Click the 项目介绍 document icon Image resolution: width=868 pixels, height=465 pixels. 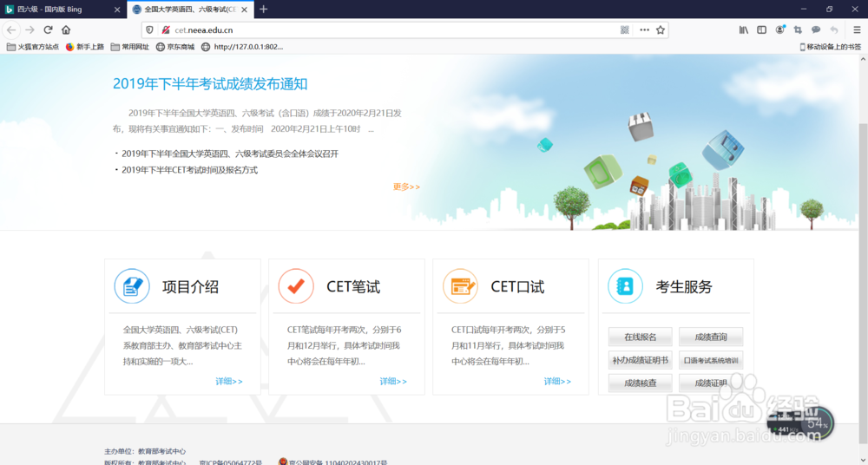coord(132,286)
